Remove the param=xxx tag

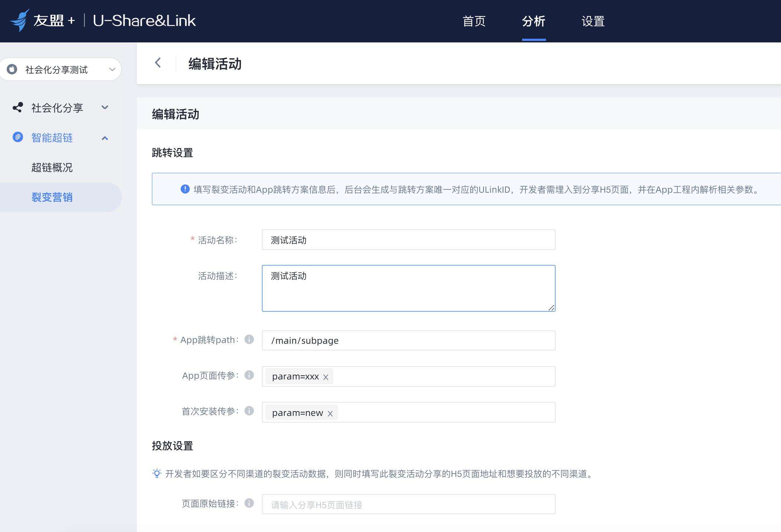(x=326, y=377)
